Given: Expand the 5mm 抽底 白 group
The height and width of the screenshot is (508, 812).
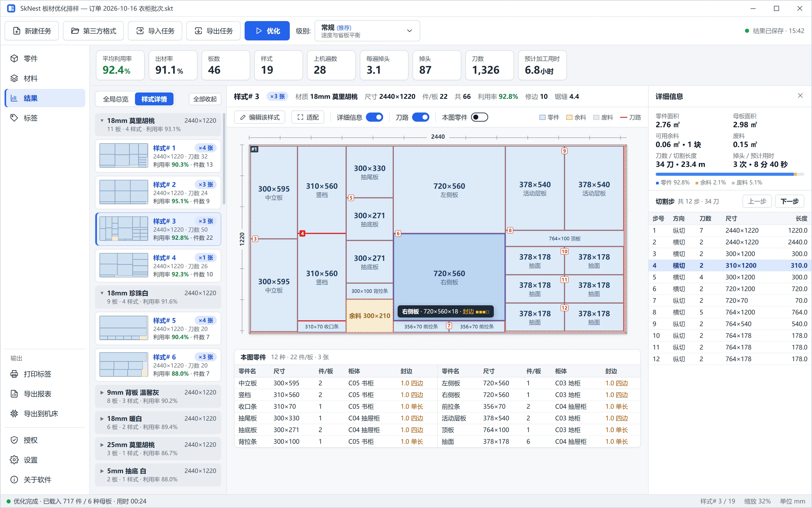Looking at the screenshot, I should (x=158, y=475).
